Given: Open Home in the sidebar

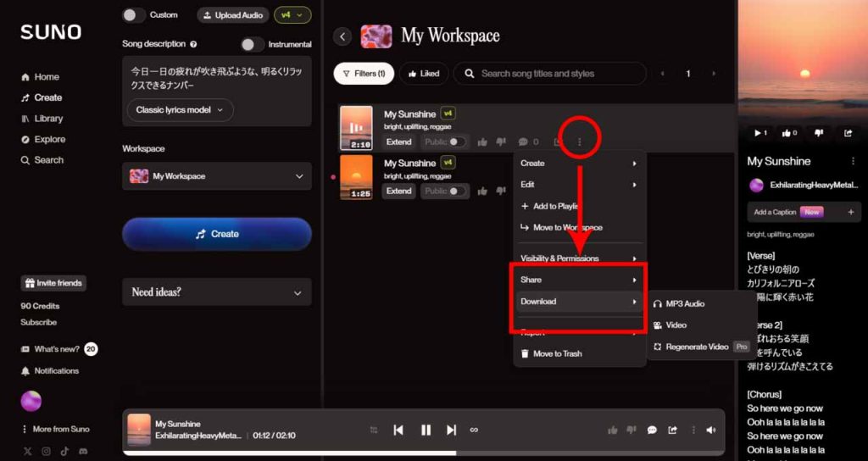Looking at the screenshot, I should [40, 77].
